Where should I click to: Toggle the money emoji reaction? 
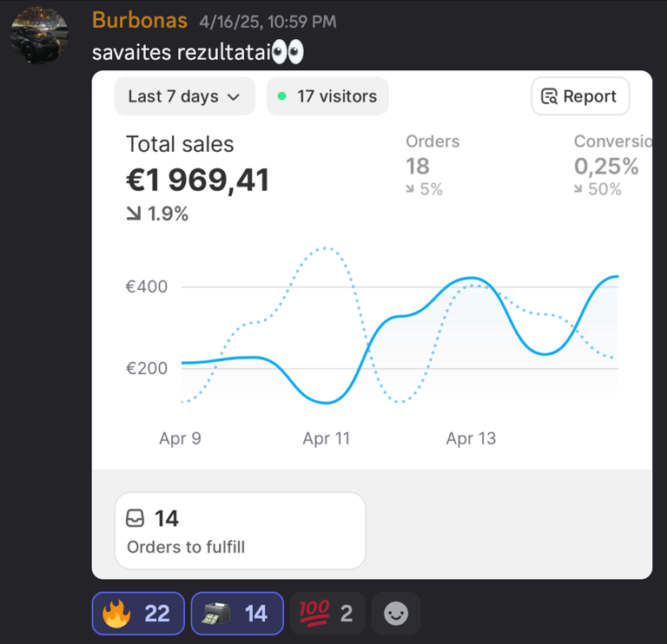point(236,614)
